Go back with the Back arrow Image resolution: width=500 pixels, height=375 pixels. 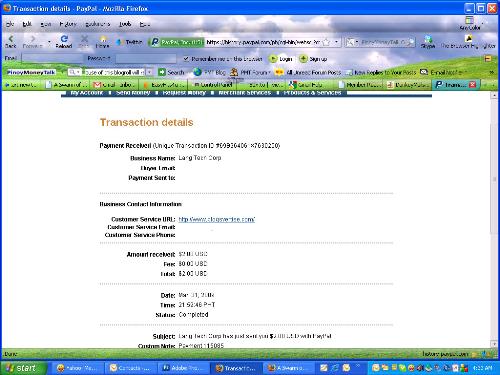11,41
